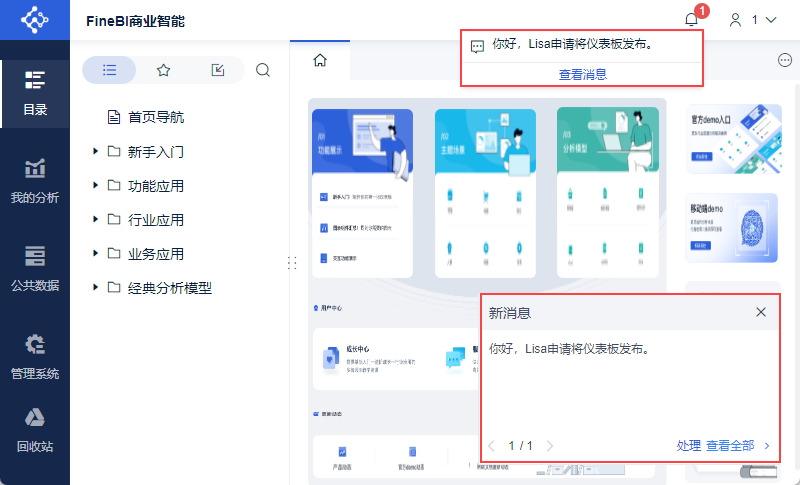Click 处理 in the new message popup
800x485 pixels.
[x=688, y=446]
